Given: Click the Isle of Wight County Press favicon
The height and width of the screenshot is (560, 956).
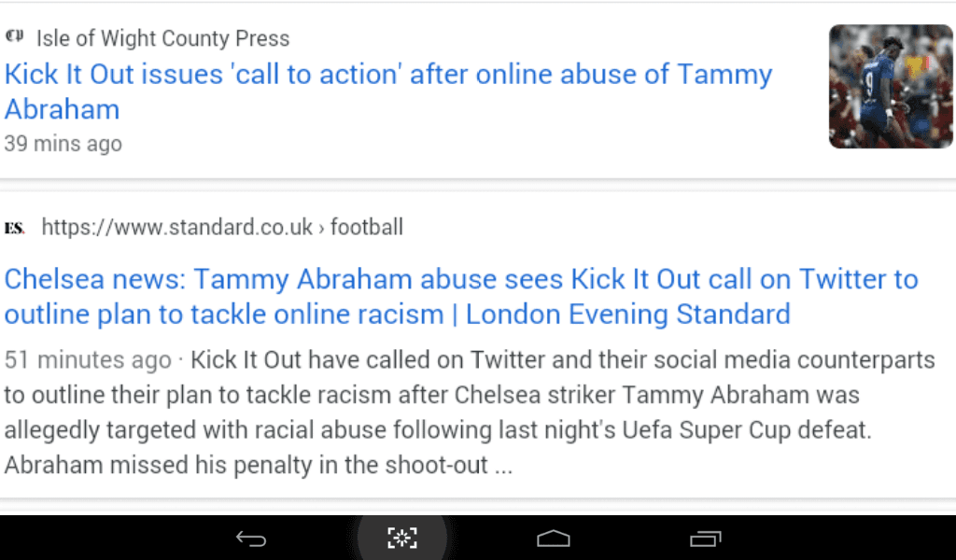Looking at the screenshot, I should pos(14,36).
